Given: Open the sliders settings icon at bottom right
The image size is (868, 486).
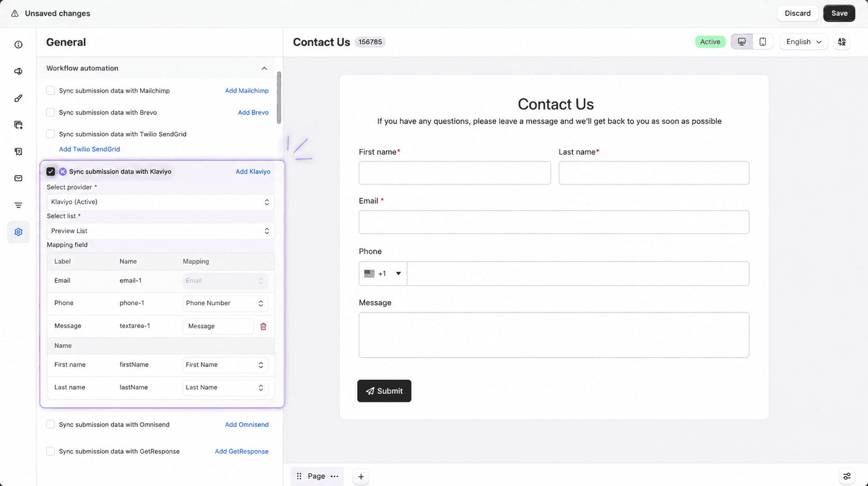Looking at the screenshot, I should point(847,476).
